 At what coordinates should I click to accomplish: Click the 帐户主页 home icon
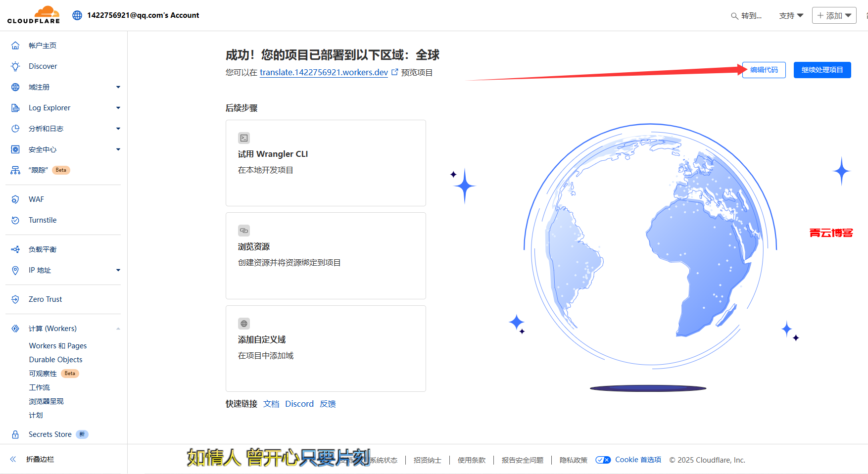15,46
